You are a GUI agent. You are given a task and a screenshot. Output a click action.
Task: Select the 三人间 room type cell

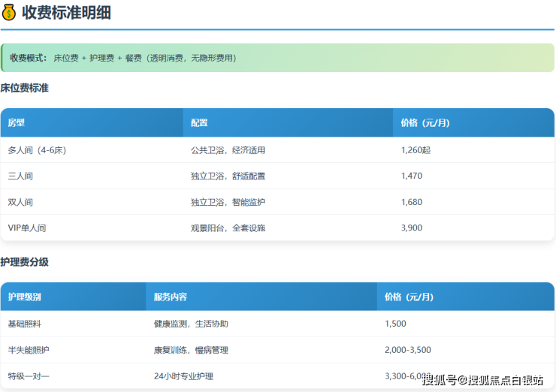[x=20, y=176]
